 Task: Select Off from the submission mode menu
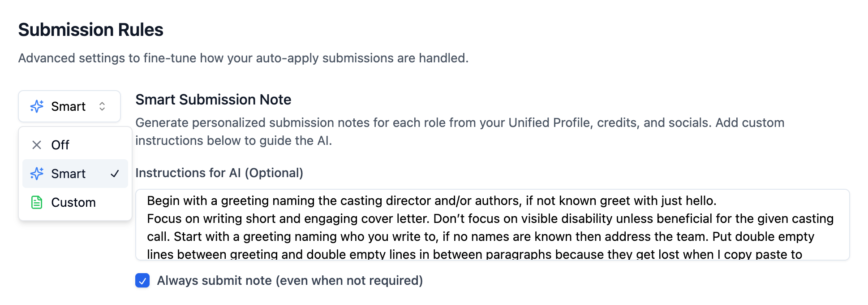pos(75,145)
